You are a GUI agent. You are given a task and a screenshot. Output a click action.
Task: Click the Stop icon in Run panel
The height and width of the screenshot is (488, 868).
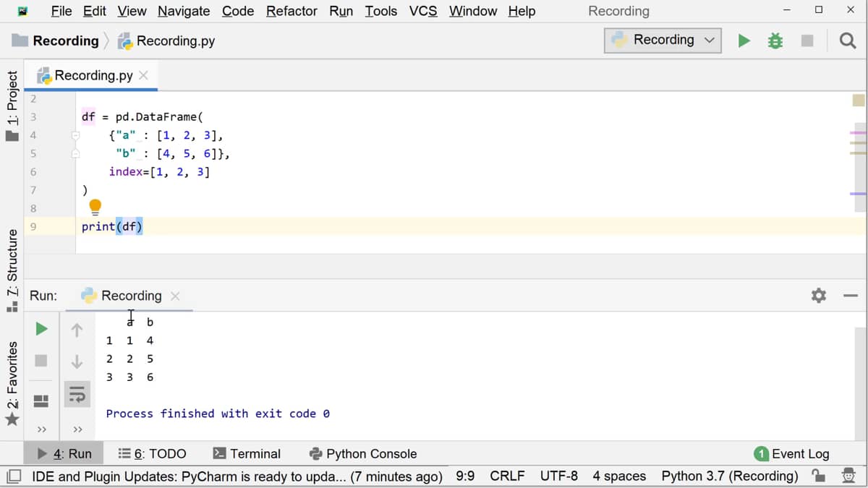point(41,360)
